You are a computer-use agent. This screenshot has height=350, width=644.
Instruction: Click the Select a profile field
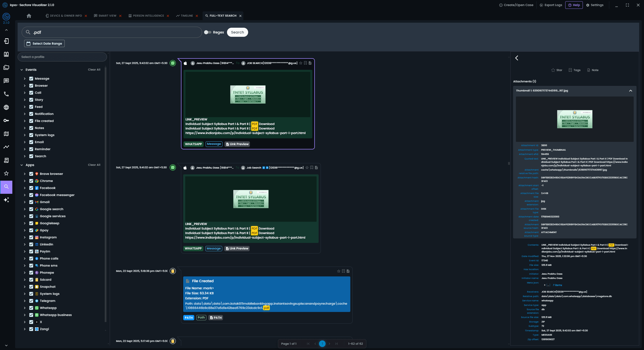[x=62, y=57]
